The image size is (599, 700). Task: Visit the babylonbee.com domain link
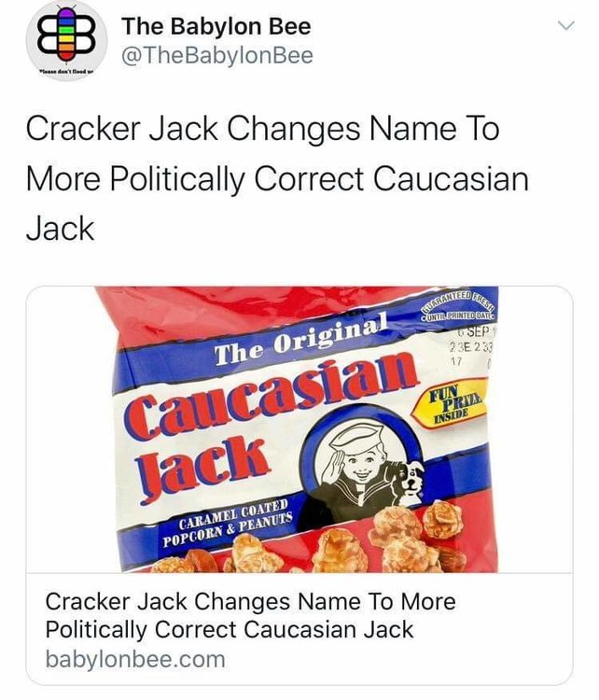point(135,659)
